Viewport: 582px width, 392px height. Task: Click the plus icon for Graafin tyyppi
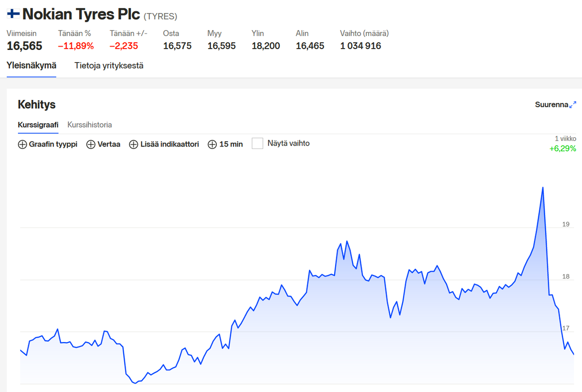point(22,144)
